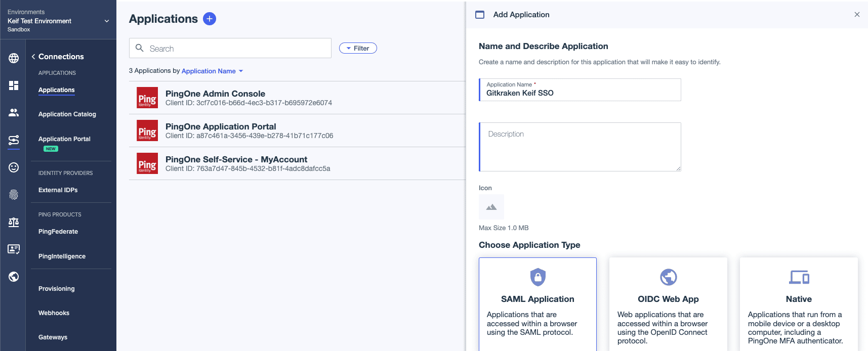Open the dashboard grid icon
868x351 pixels.
(x=14, y=85)
